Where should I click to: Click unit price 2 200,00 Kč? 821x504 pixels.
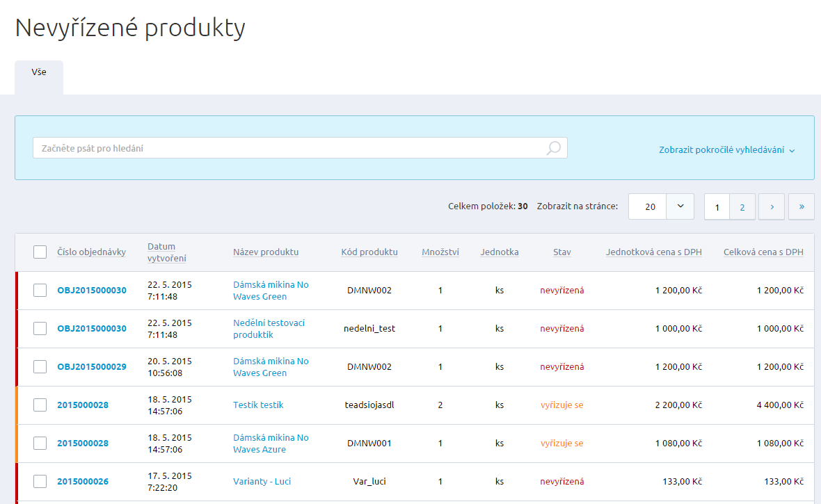(x=678, y=405)
